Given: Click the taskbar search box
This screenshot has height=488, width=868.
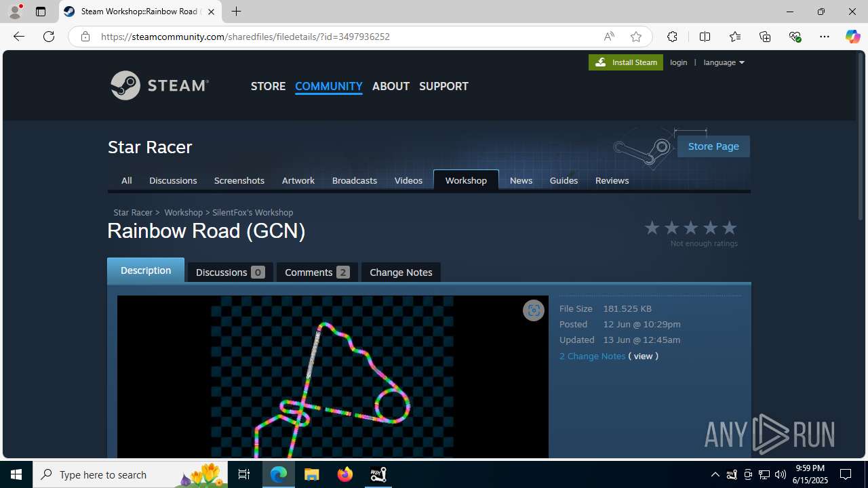Looking at the screenshot, I should click(130, 474).
